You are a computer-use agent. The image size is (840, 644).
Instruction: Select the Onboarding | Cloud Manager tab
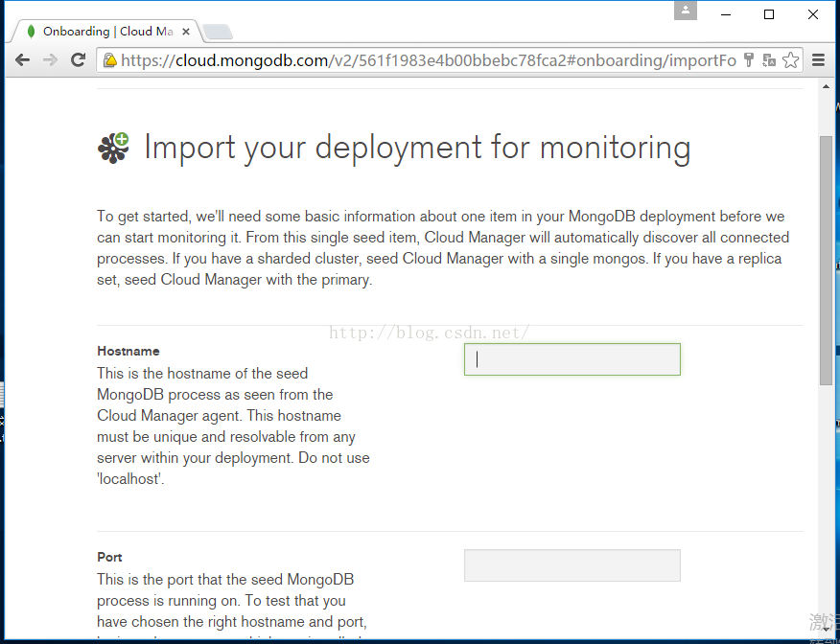107,32
